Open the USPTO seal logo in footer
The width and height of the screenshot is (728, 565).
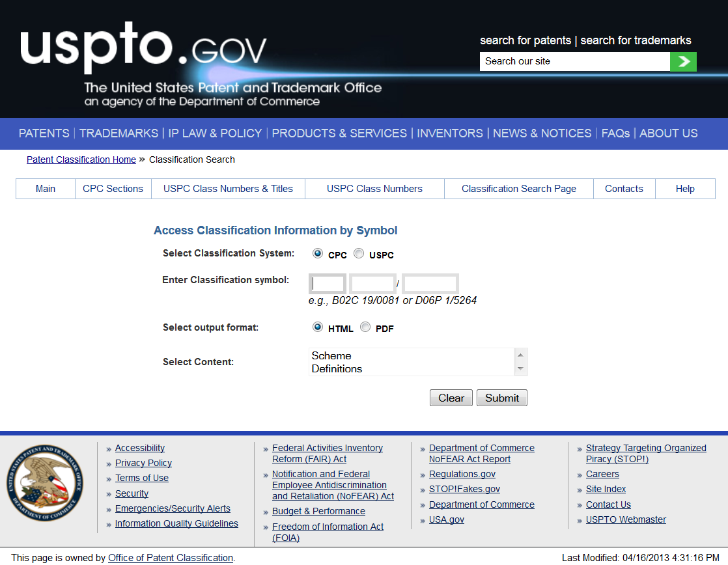[45, 483]
